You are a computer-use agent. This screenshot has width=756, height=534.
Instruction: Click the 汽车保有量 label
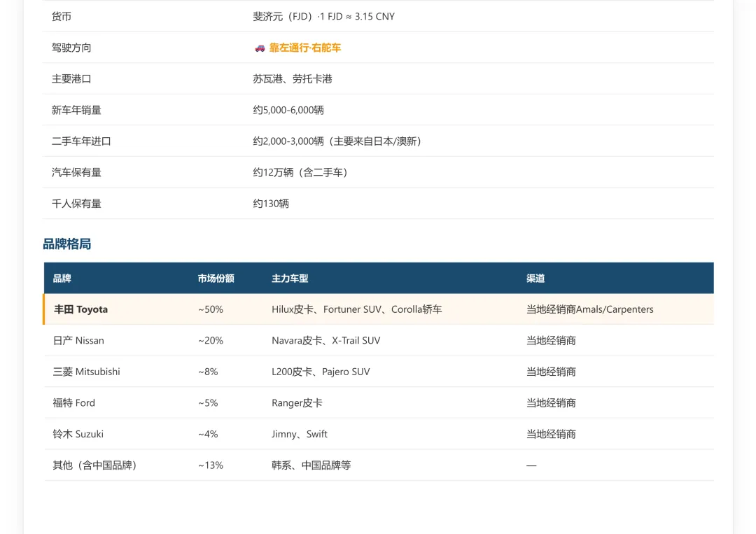coord(76,173)
